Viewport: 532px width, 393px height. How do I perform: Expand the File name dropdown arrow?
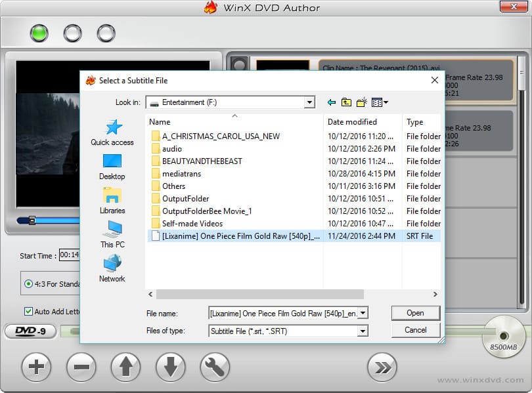[x=363, y=313]
